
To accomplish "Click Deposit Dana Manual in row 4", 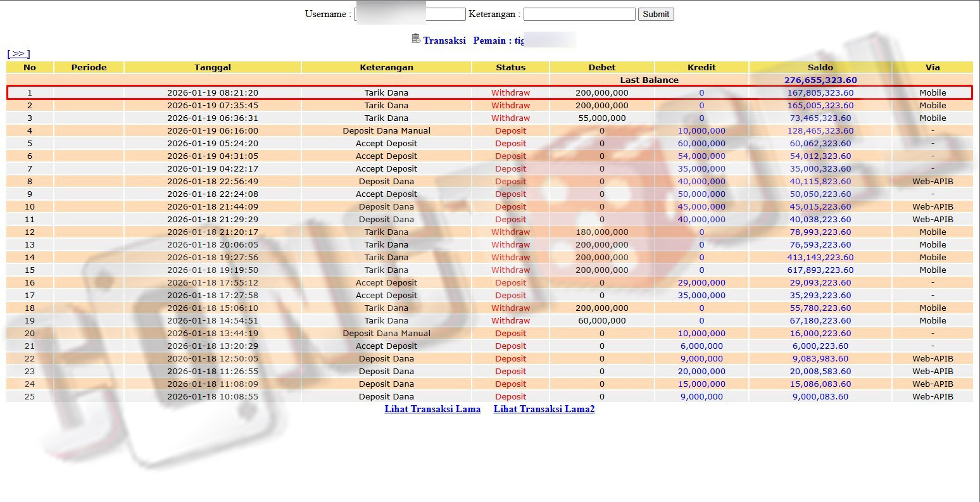I will point(386,130).
